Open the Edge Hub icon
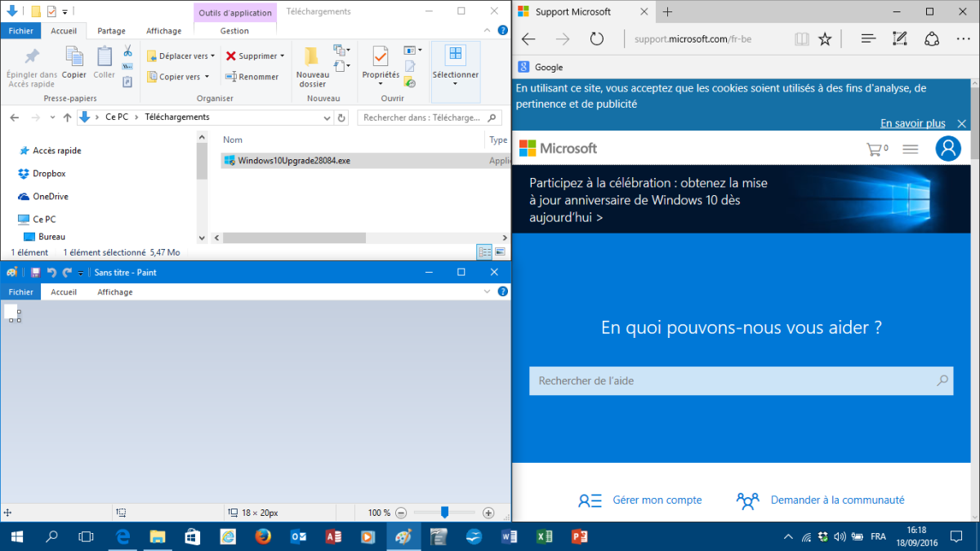 868,39
